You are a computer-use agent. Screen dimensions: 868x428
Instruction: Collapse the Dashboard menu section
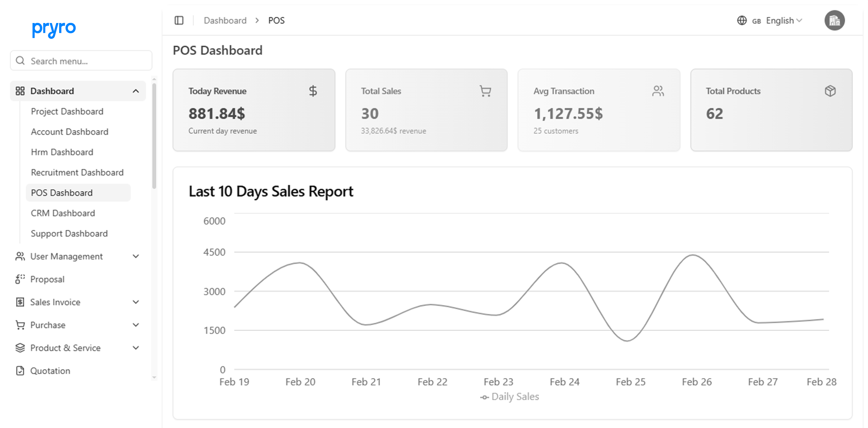136,91
